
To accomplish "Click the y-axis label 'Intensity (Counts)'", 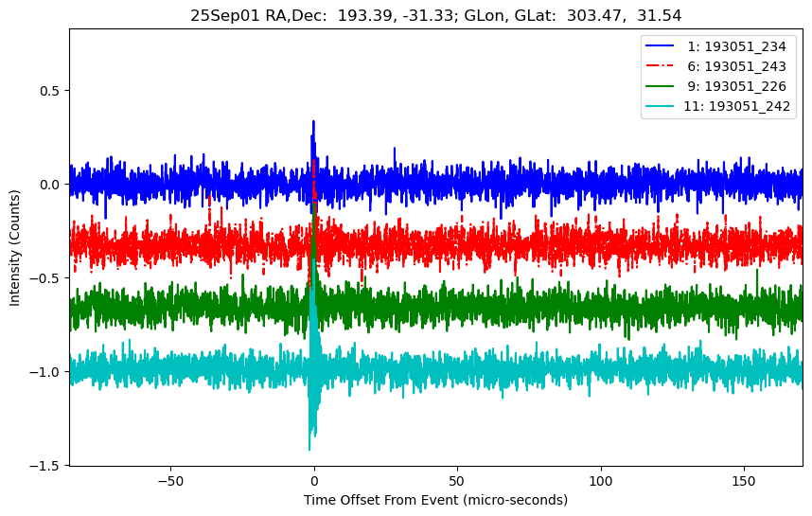I will click(14, 248).
